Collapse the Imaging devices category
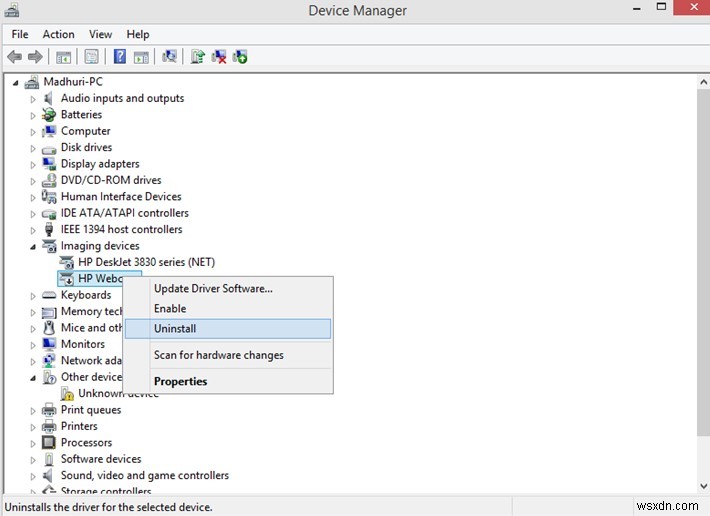This screenshot has height=516, width=710. [33, 246]
